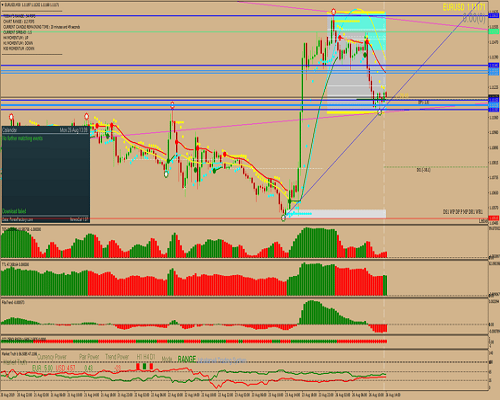
Task: Select the swing-low circle marker at chart bottom
Action: [283, 218]
